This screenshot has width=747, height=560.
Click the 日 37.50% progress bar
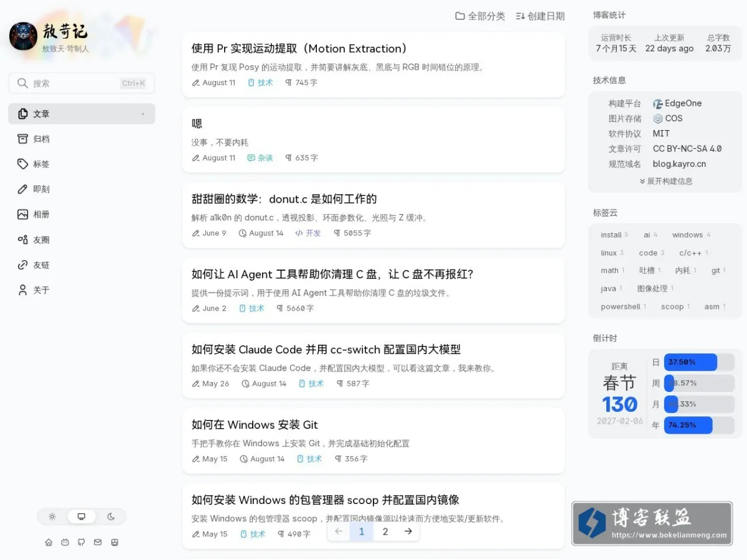pos(699,362)
